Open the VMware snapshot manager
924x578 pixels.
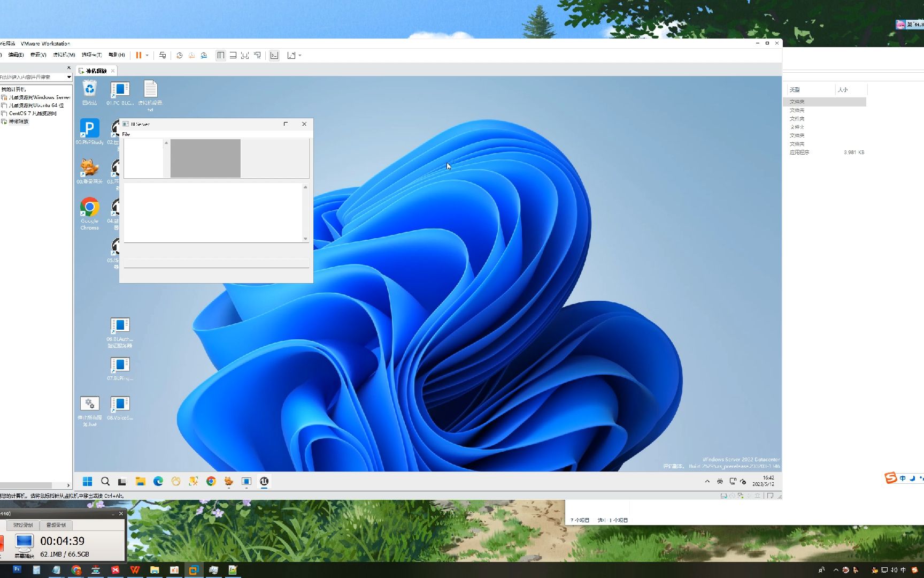[204, 55]
